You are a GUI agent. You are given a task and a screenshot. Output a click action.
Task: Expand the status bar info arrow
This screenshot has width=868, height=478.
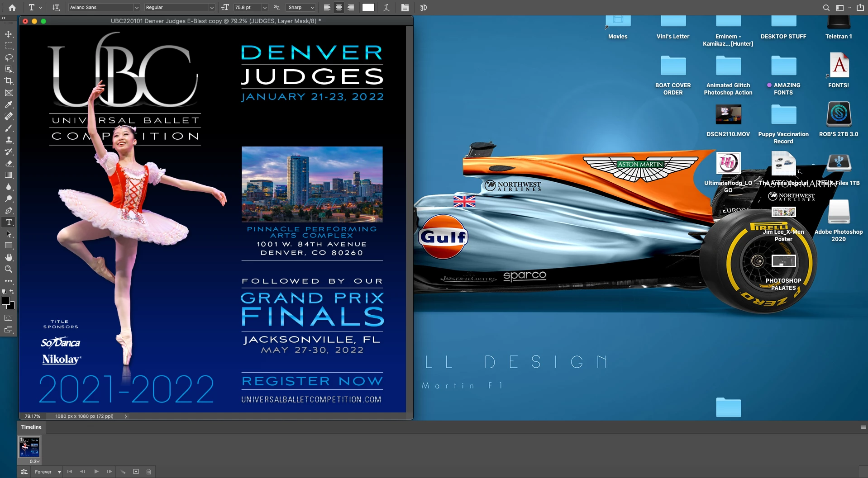coord(126,416)
